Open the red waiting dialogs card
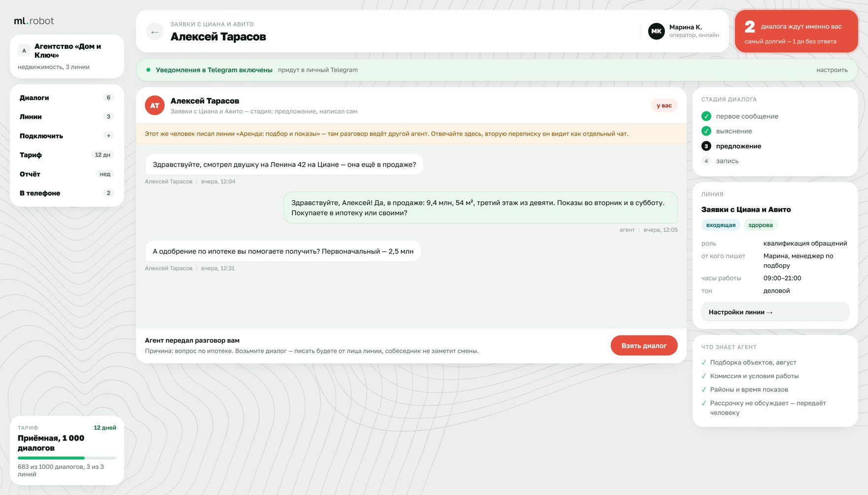Viewport: 868px width, 495px height. 796,31
